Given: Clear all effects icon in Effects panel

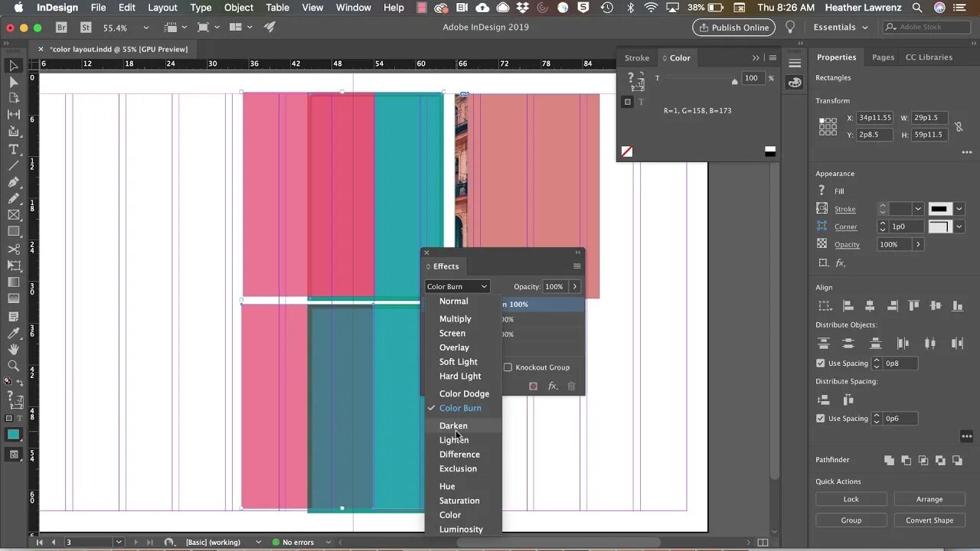Looking at the screenshot, I should coord(533,386).
